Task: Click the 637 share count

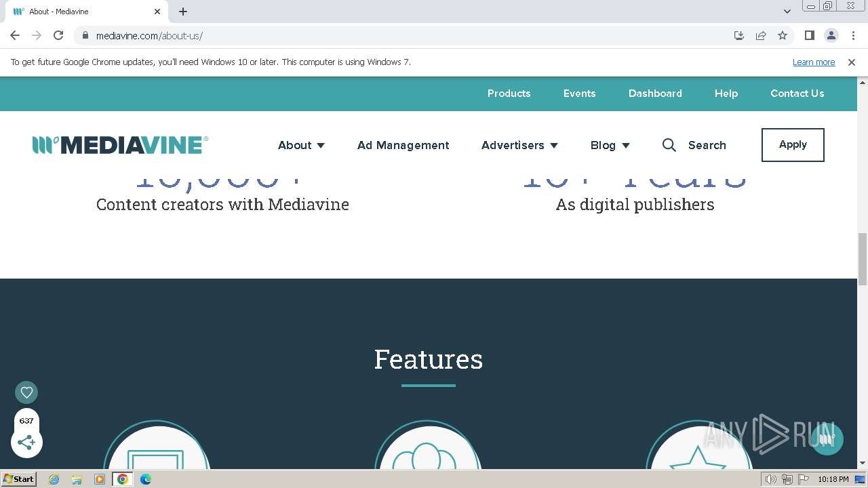Action: point(26,421)
